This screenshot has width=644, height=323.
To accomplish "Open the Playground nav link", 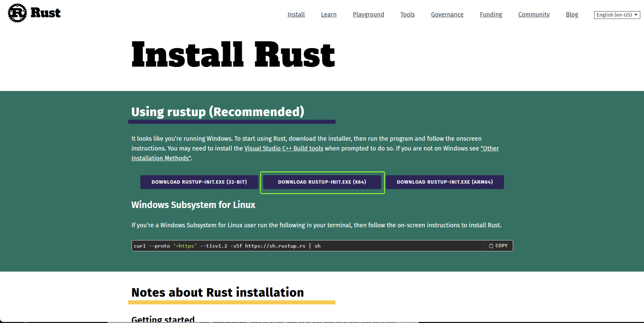I will click(368, 15).
